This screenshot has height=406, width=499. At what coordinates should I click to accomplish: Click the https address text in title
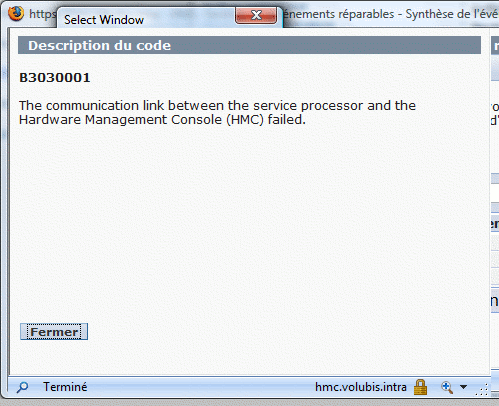tap(42, 14)
